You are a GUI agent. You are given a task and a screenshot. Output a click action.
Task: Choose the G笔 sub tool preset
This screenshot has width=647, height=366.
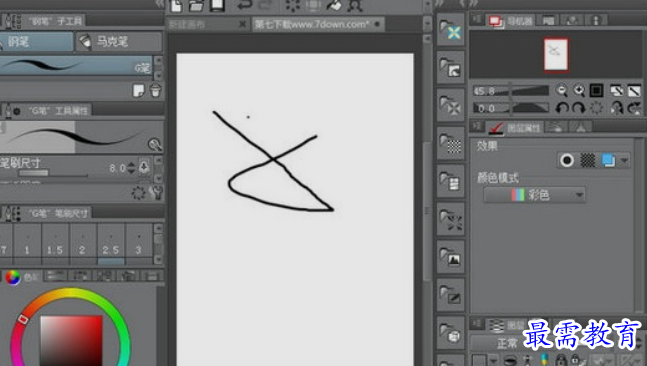tap(76, 66)
